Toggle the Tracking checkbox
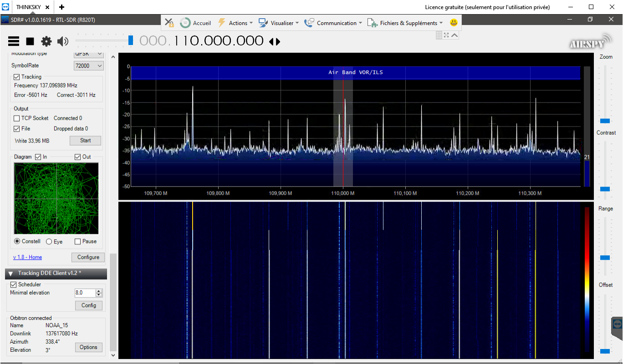Screen dimensions: 623x364 17,77
